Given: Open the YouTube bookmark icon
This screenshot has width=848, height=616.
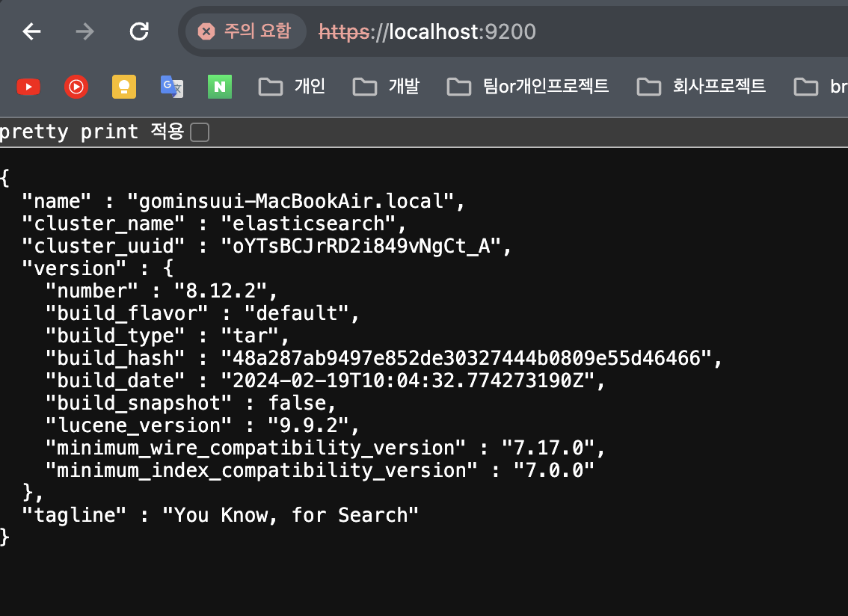Looking at the screenshot, I should pos(28,87).
